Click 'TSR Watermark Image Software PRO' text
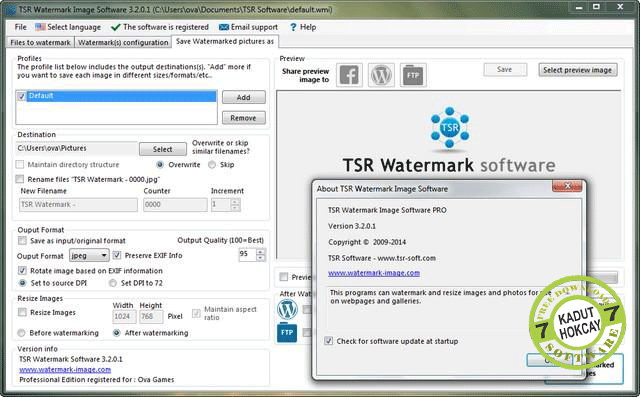 point(387,210)
